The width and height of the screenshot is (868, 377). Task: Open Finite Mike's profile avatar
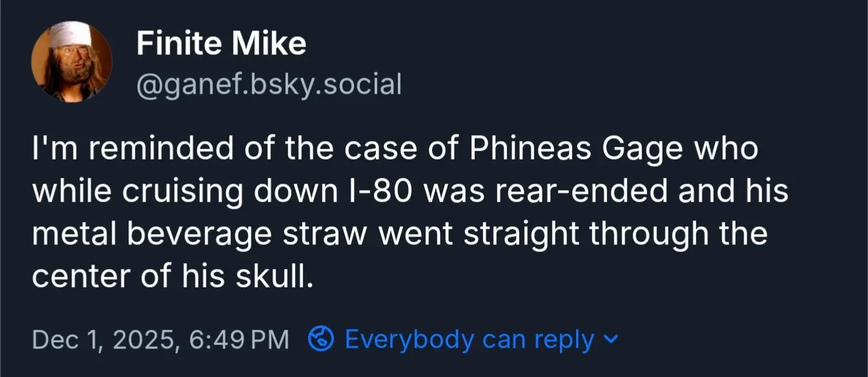pos(72,62)
